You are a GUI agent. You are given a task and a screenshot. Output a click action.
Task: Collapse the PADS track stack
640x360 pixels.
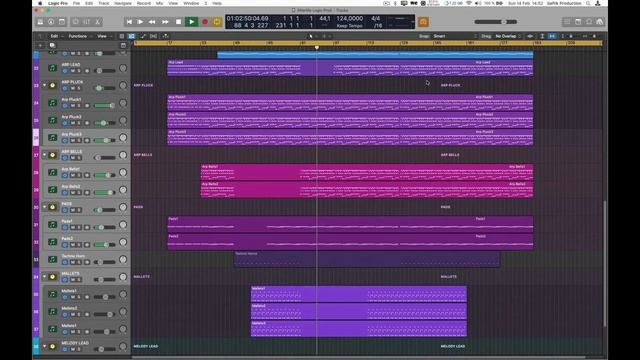tap(44, 207)
